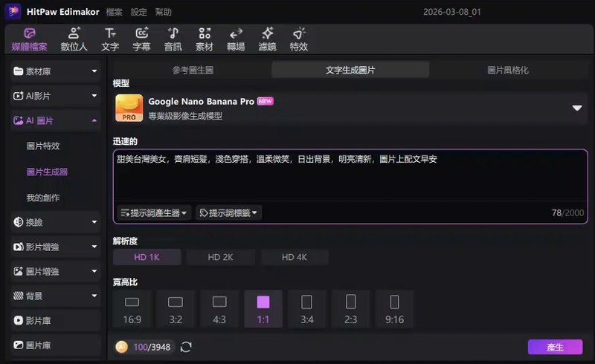Screen dimensions: 595x364
Task: Click the AI影片 sidebar icon
Action: [18, 96]
